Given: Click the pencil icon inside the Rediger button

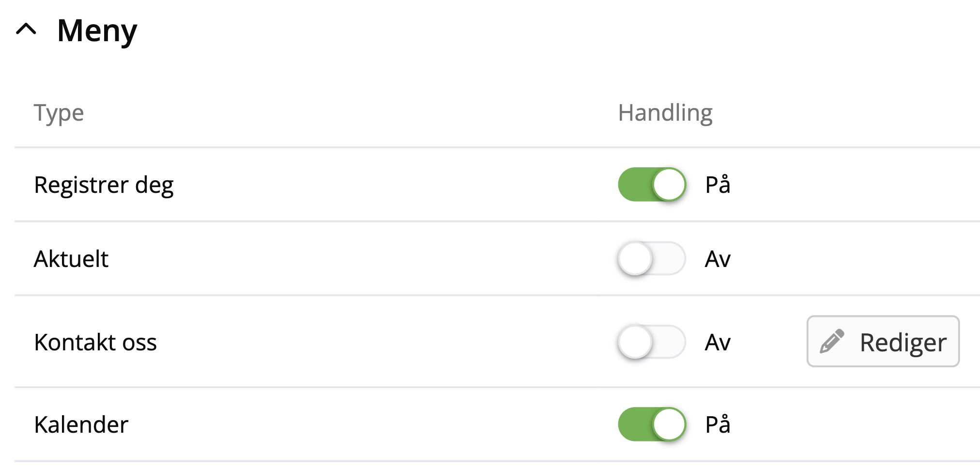Looking at the screenshot, I should (x=832, y=342).
